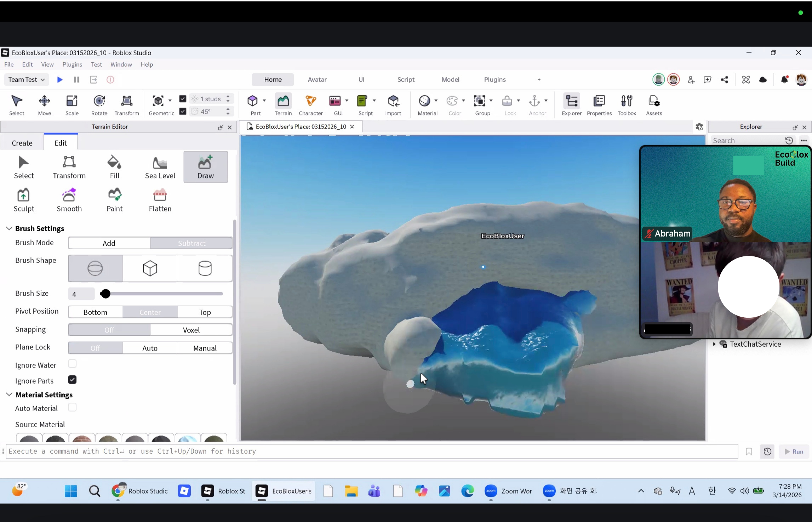812x522 pixels.
Task: Open the Share icon in the top bar
Action: 725,80
